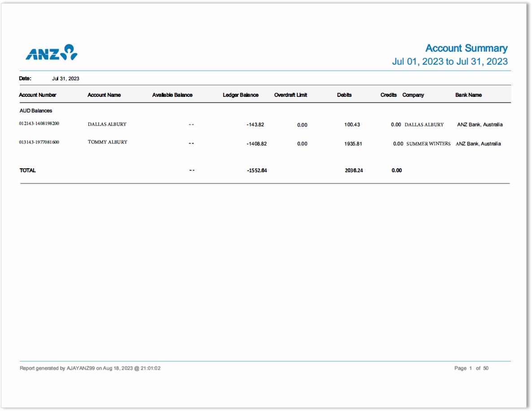The image size is (532, 411).
Task: Sort by the Account Number column header
Action: click(x=37, y=95)
